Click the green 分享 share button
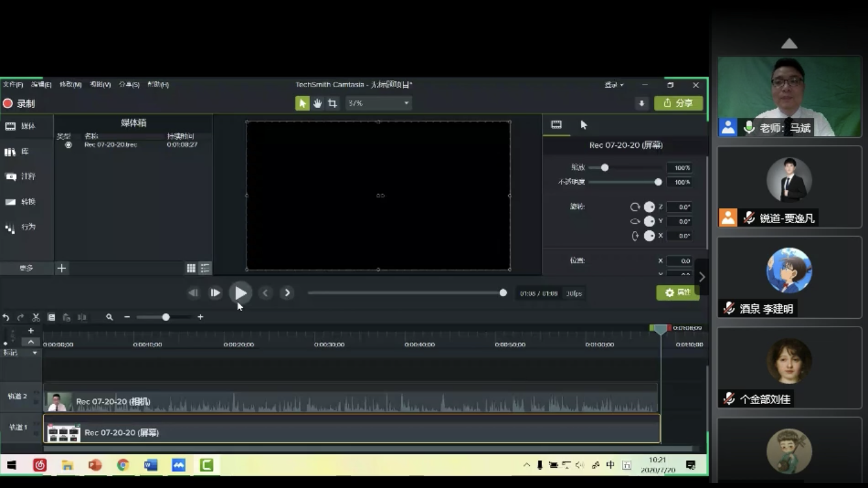This screenshot has width=868, height=488. click(x=678, y=103)
